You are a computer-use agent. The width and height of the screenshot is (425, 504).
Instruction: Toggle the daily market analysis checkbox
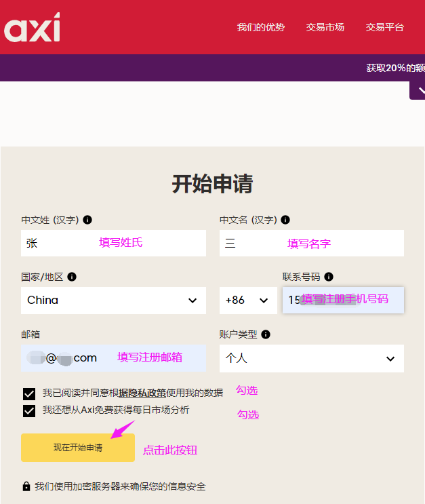coord(29,410)
